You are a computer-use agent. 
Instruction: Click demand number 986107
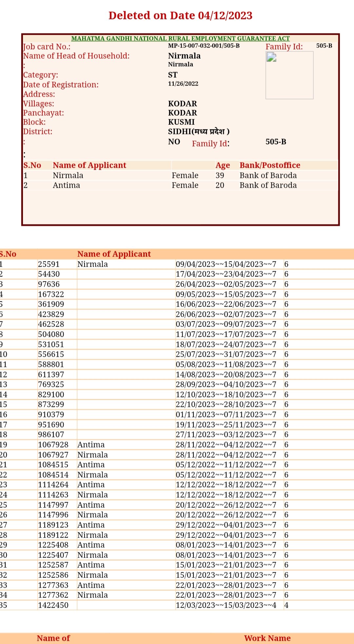point(51,435)
